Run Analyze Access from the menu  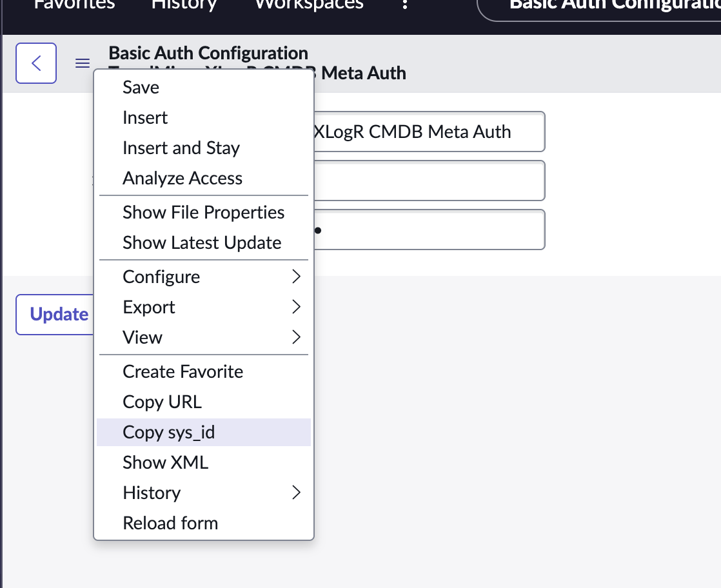click(x=183, y=178)
